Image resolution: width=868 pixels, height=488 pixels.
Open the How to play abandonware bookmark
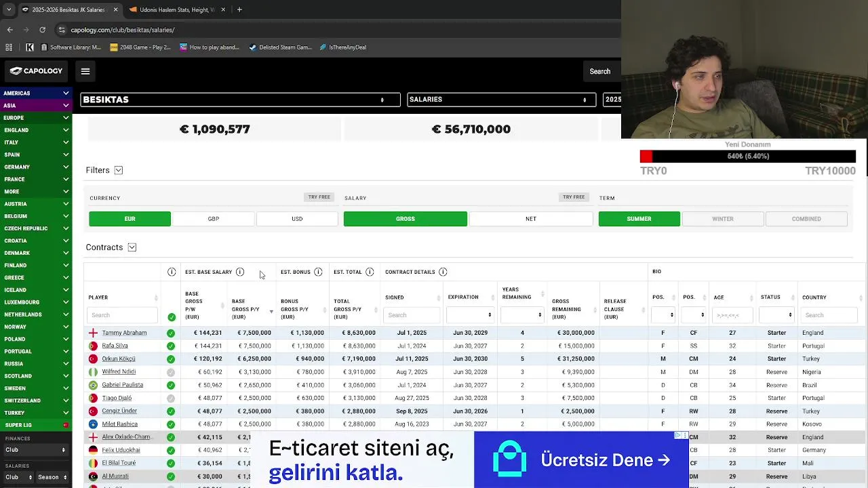(210, 47)
